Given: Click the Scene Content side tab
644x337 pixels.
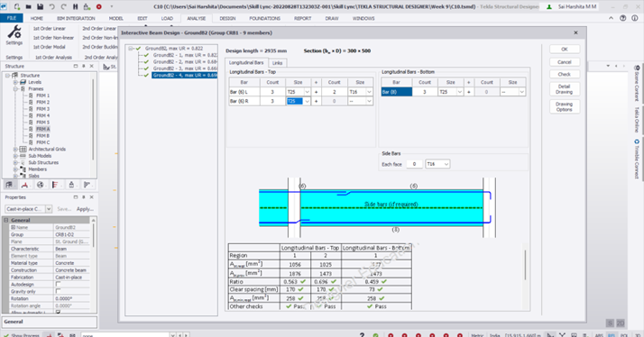Looking at the screenshot, I should click(637, 83).
